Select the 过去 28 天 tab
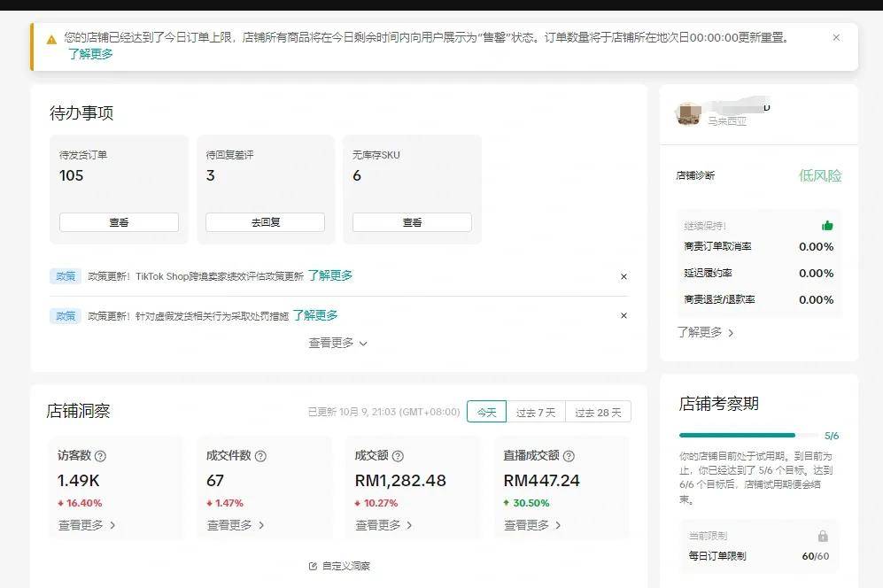The image size is (883, 588). [x=598, y=412]
